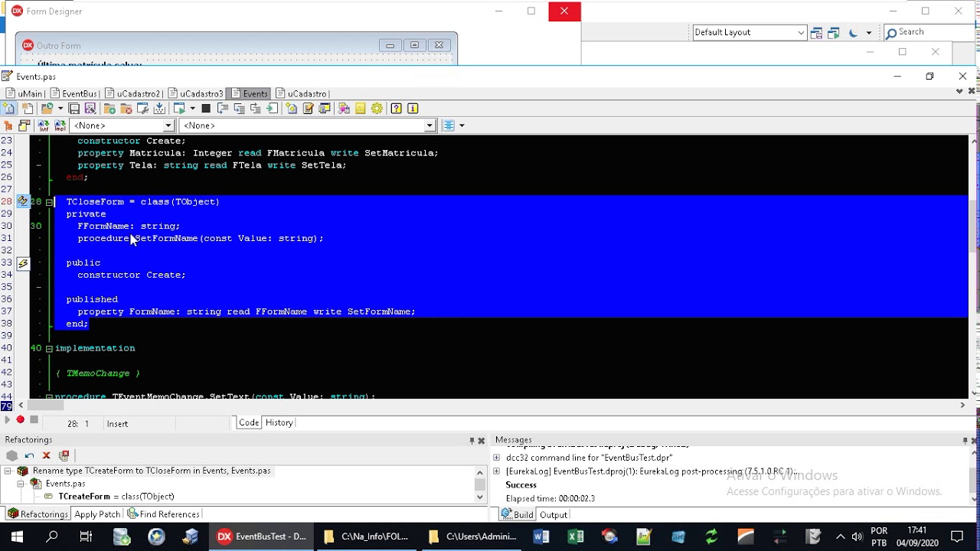Collapse the TCloseForm class code fold
Image resolution: width=980 pixels, height=551 pixels.
click(49, 202)
